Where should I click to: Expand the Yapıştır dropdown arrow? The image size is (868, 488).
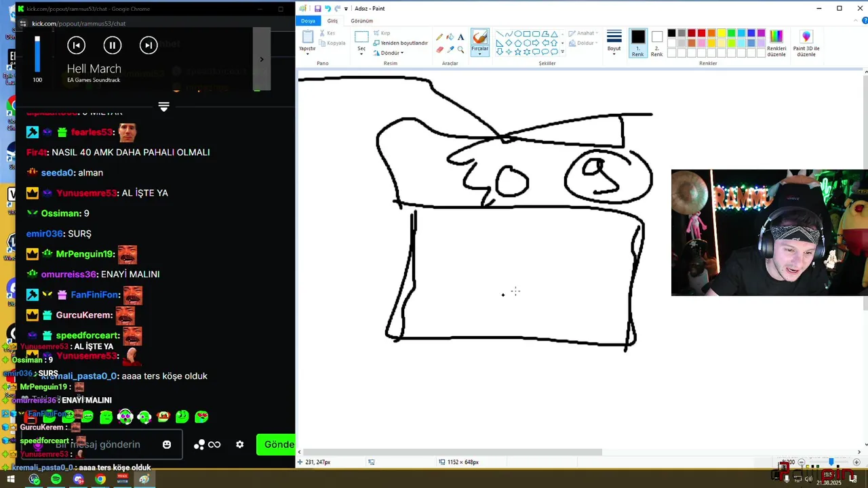(x=308, y=54)
